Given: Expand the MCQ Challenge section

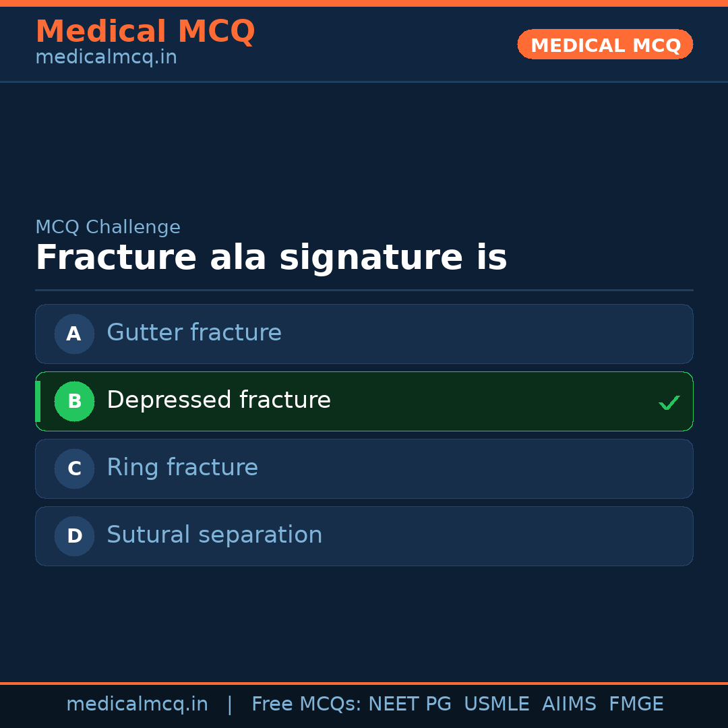Looking at the screenshot, I should pos(108,227).
